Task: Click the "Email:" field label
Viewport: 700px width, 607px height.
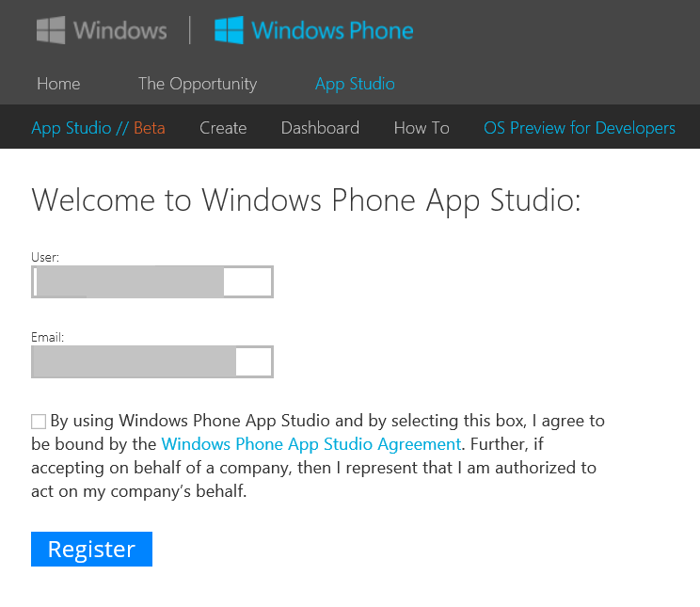Action: [x=47, y=337]
